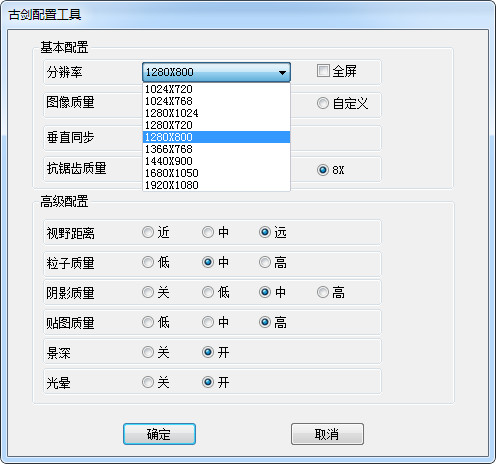Turn 光晕 off with 关
The image size is (496, 464).
pos(148,382)
